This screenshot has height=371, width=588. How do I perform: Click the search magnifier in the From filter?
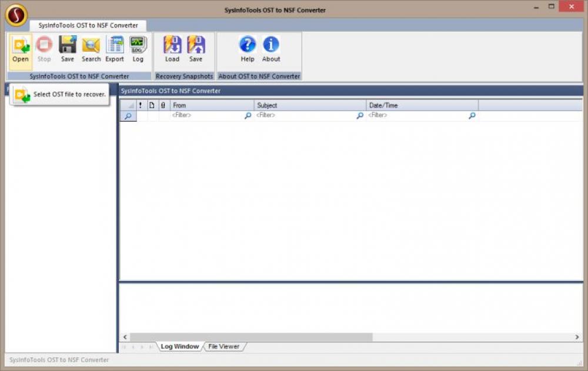click(x=248, y=116)
